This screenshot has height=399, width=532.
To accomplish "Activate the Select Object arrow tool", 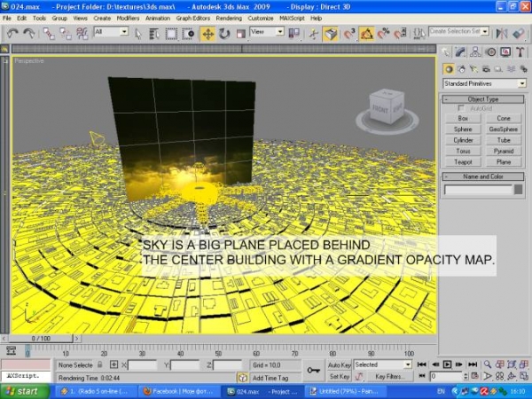I will 137,34.
